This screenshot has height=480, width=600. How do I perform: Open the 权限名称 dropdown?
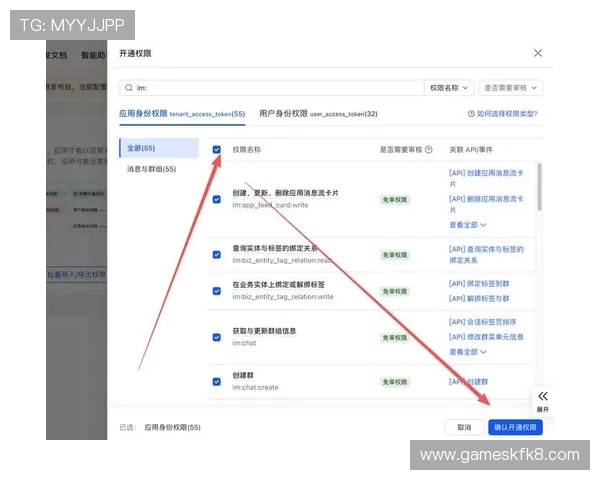point(449,88)
